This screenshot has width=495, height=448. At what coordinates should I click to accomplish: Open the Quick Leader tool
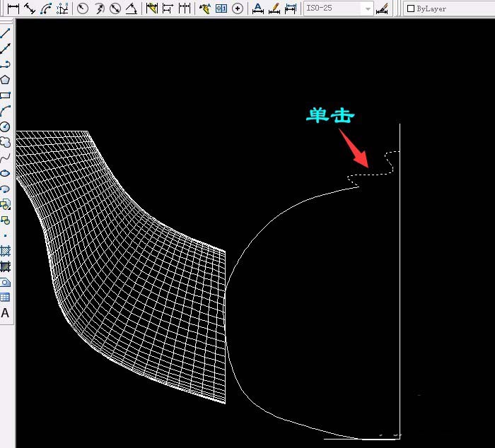click(205, 8)
